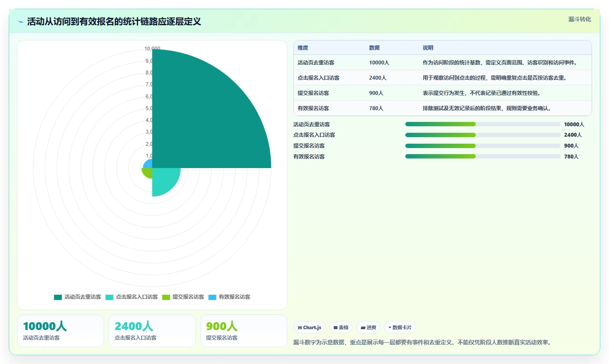Click the 有效报名访客 progress bar
This screenshot has height=364, width=609.
483,156
